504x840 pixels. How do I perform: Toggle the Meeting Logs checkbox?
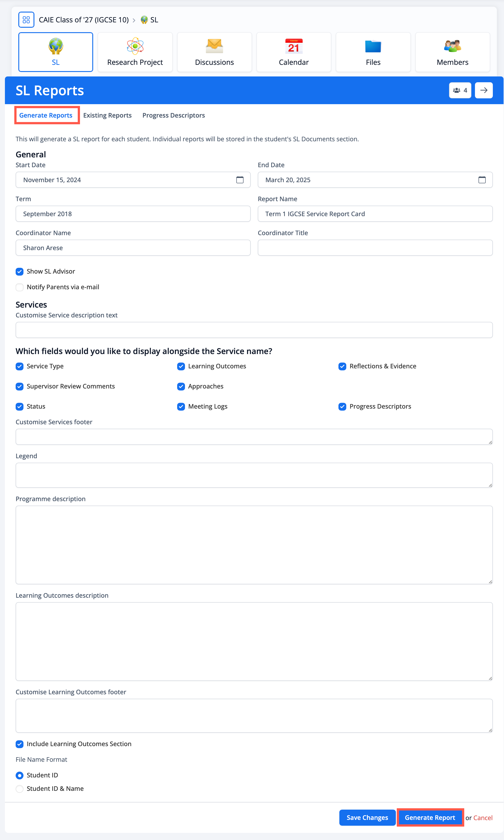[x=181, y=406]
